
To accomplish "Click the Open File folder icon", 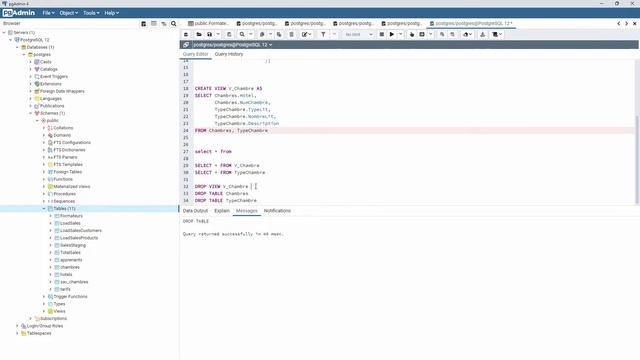I will 199,35.
